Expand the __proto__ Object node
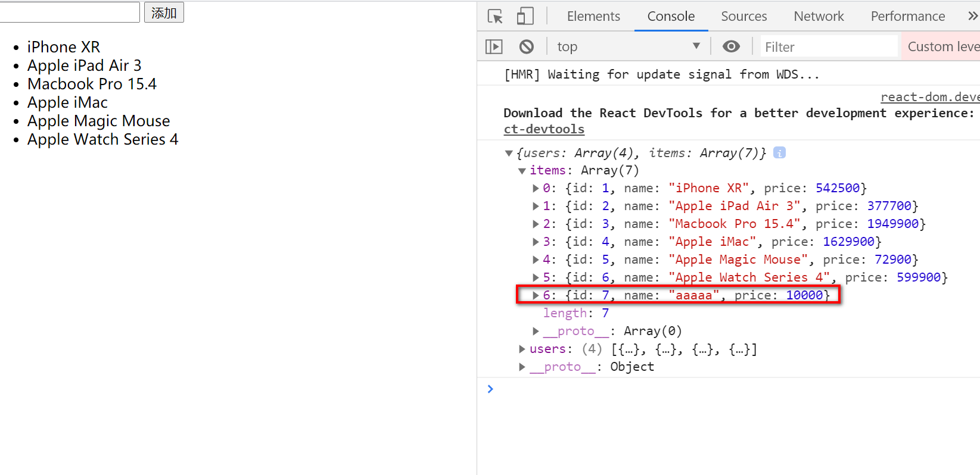 coord(522,367)
